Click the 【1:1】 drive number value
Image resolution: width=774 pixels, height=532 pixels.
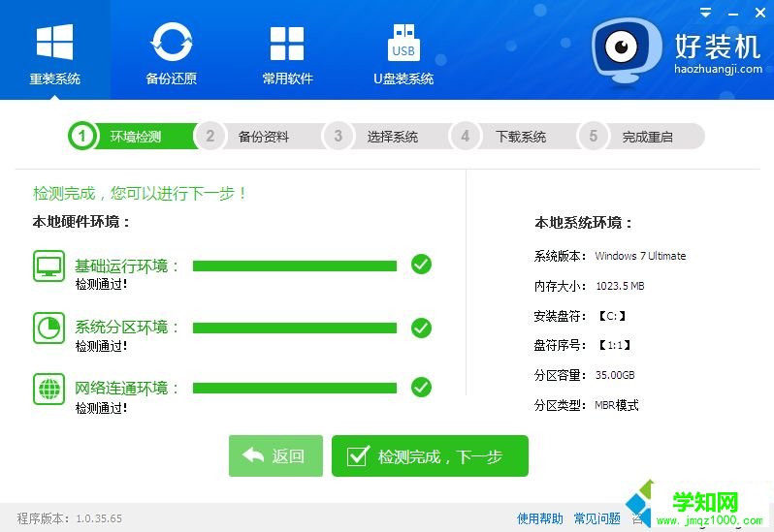[614, 345]
